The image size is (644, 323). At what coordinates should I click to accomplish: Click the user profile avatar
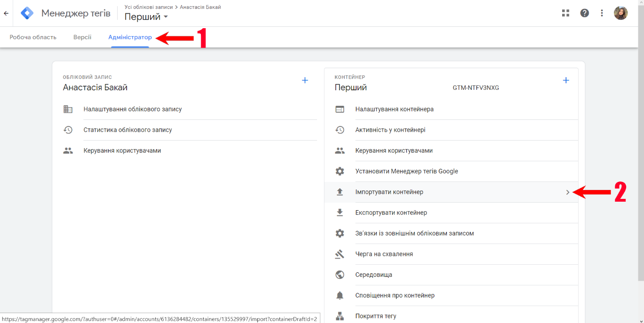coord(620,13)
